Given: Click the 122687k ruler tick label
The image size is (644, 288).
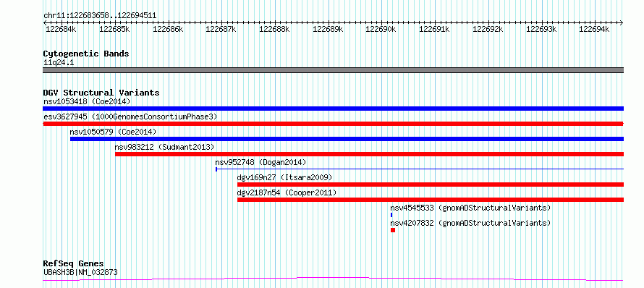Looking at the screenshot, I should point(221,29).
